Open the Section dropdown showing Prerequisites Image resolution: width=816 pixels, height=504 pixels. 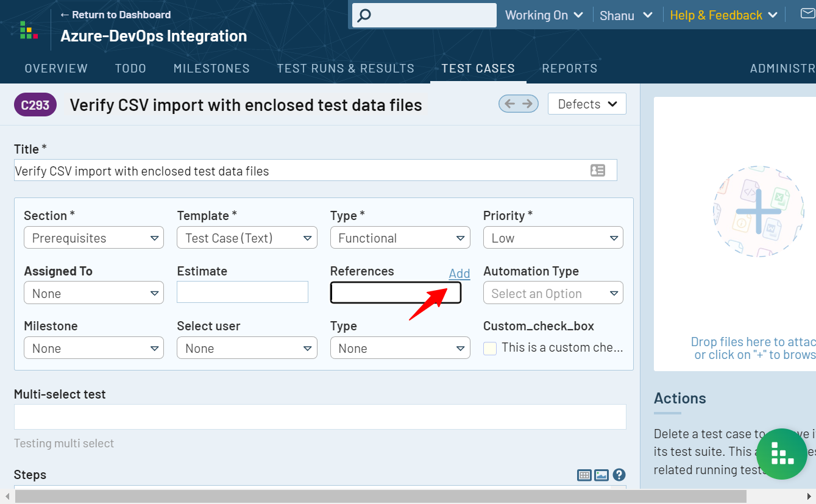coord(94,238)
